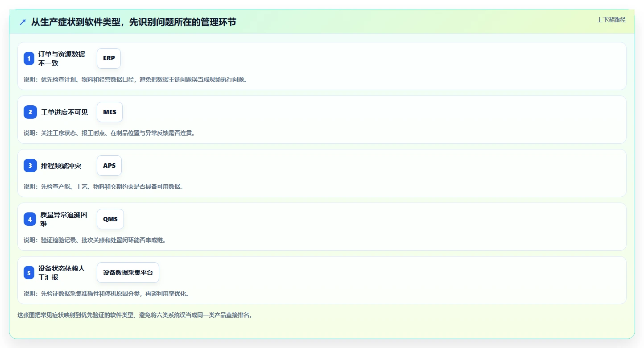Image resolution: width=644 pixels, height=348 pixels.
Task: Click the symptom 设备状态依赖人工汇报
Action: pos(62,273)
